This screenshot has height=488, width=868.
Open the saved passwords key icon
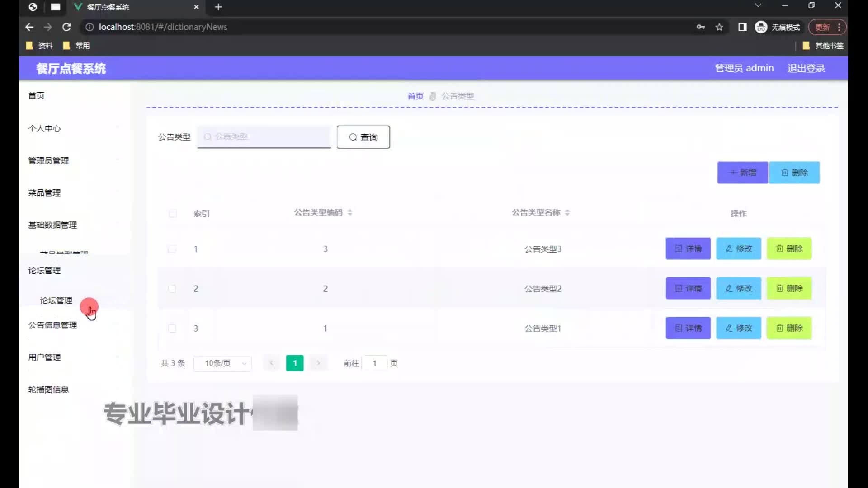(x=700, y=27)
